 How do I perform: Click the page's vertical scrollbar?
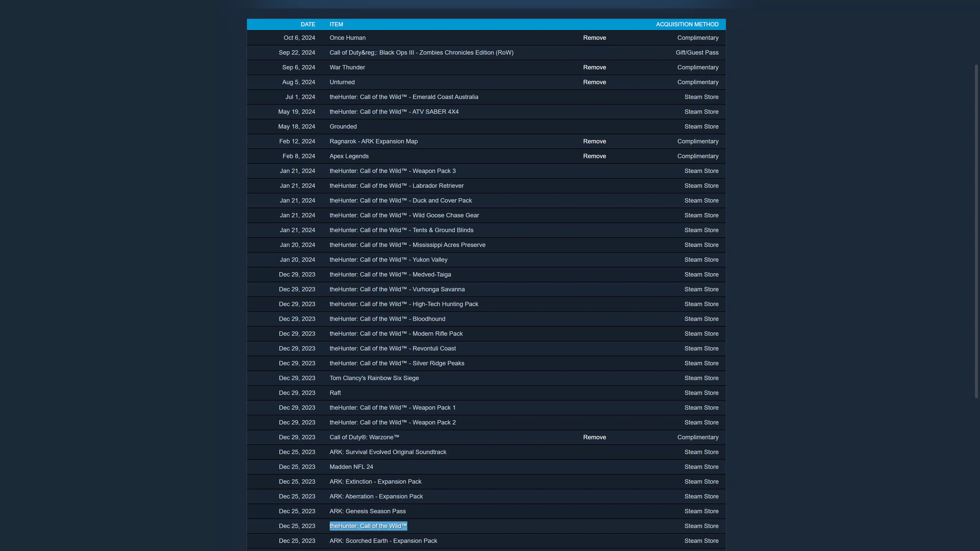coord(976,231)
